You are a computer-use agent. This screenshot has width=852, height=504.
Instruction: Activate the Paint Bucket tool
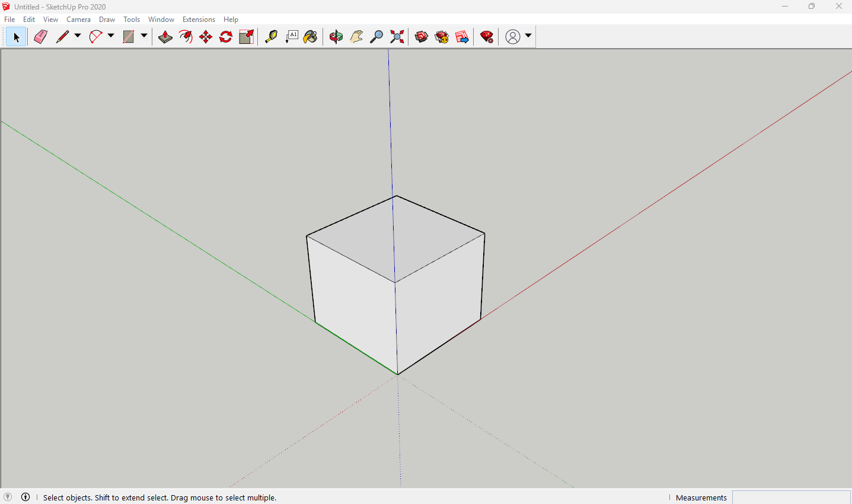tap(310, 36)
